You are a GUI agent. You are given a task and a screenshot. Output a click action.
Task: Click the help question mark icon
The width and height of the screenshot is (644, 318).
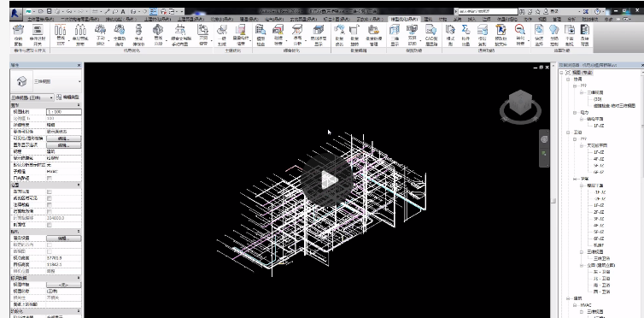(x=597, y=11)
